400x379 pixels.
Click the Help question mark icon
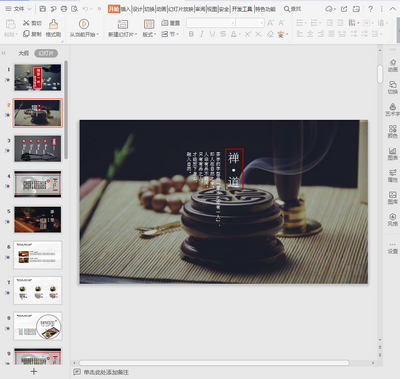coord(370,9)
